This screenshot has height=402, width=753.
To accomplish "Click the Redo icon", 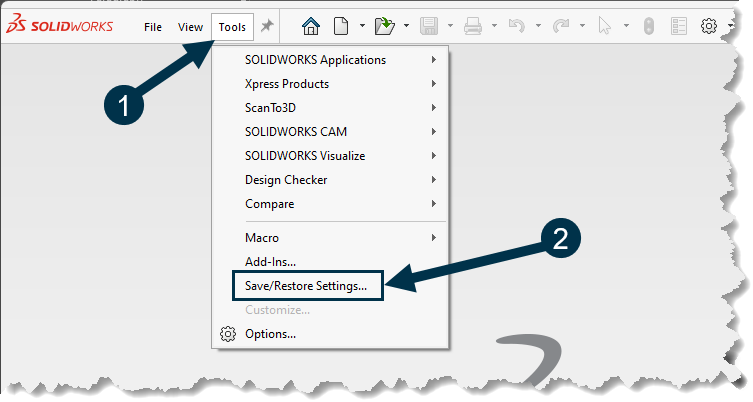I will [560, 25].
